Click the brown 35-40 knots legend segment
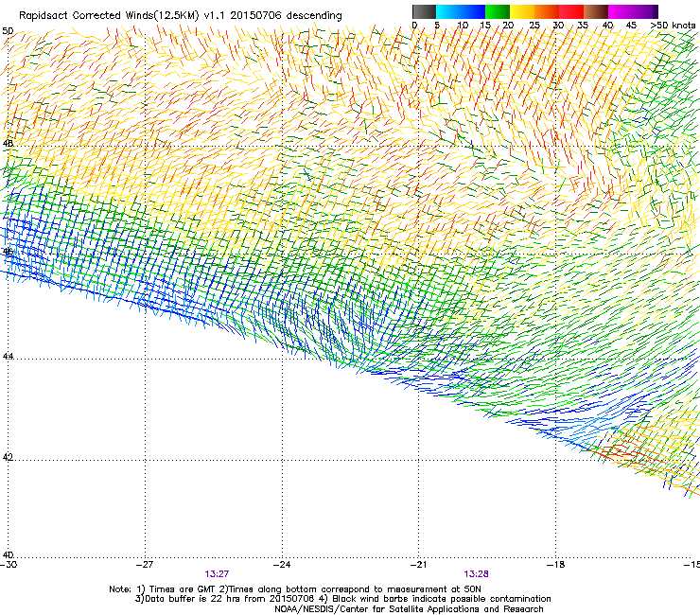Viewport: 700px width, 615px height. point(596,11)
